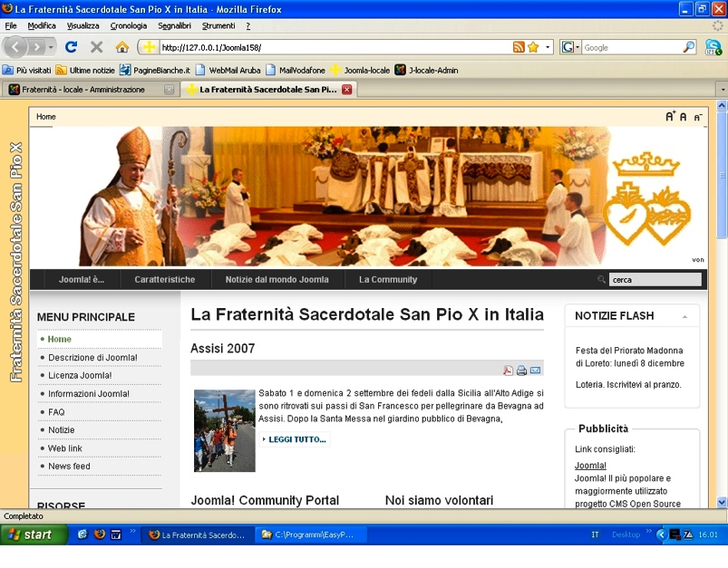728x568 pixels.
Task: Bookmark page with the star icon
Action: (x=533, y=47)
